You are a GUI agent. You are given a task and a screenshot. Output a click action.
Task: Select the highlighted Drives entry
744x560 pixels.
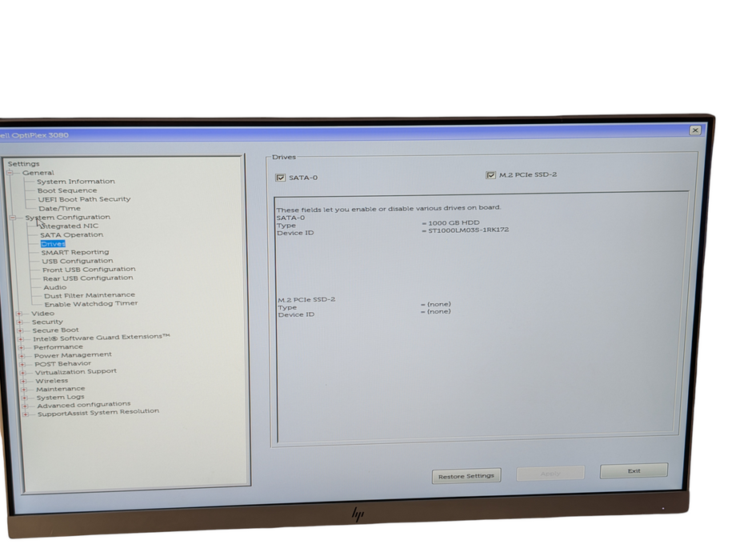tap(53, 244)
